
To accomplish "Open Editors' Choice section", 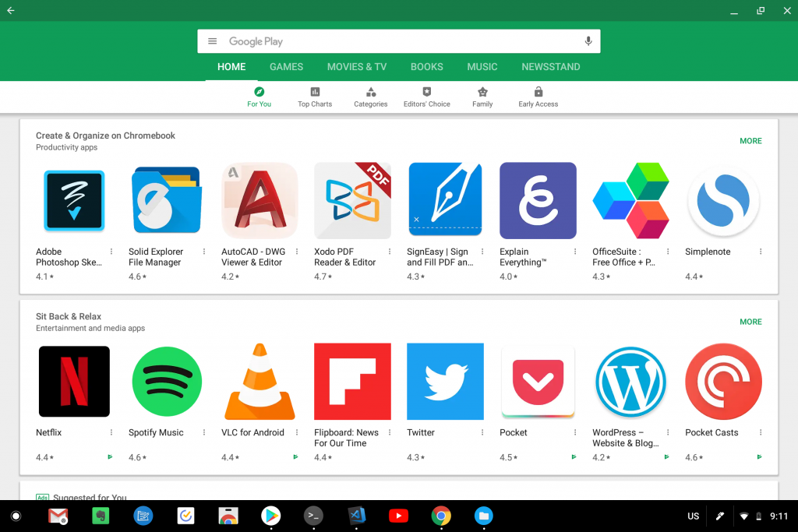I will click(426, 97).
